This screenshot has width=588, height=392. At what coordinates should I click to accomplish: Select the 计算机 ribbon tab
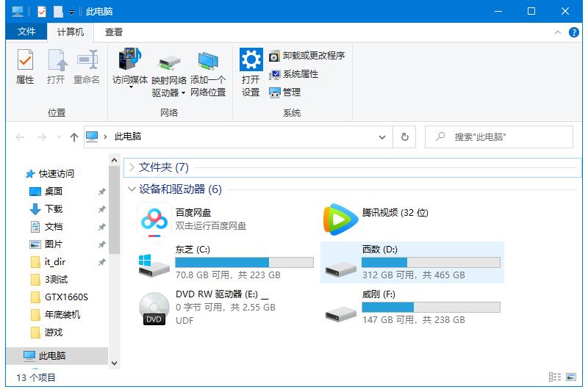click(70, 32)
